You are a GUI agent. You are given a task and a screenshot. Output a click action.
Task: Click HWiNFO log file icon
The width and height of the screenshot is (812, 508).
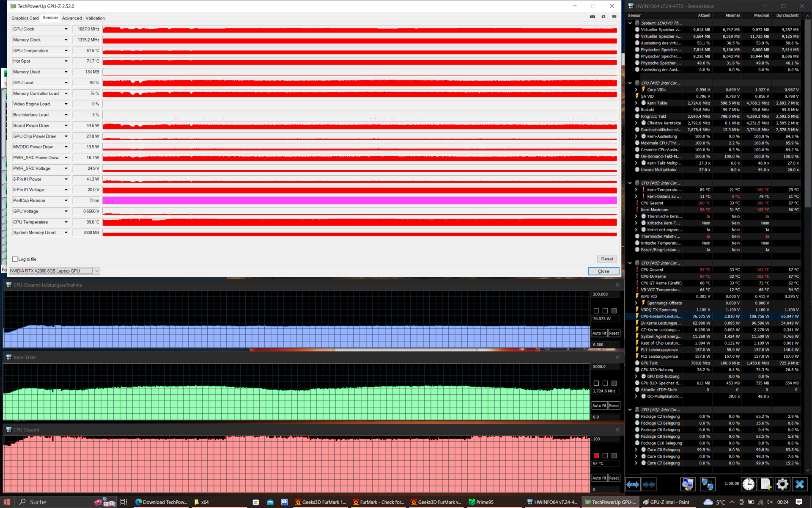click(x=765, y=484)
